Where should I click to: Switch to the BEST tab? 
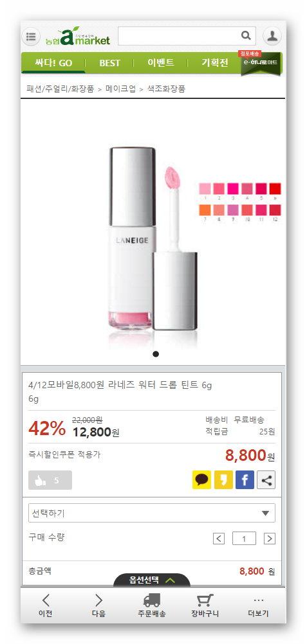click(x=110, y=63)
